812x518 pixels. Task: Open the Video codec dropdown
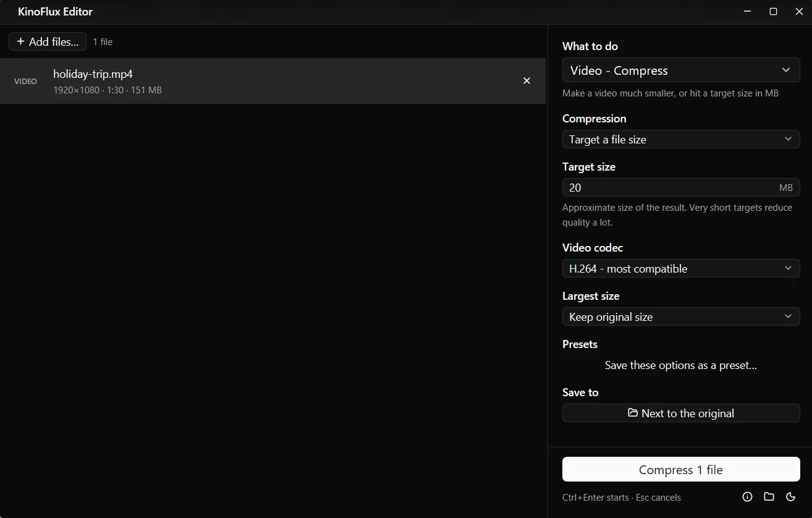[x=681, y=268]
